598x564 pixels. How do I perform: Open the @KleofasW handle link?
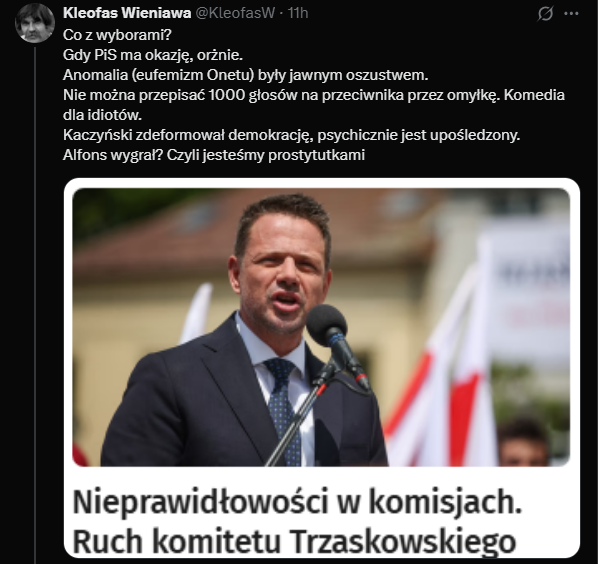(235, 13)
